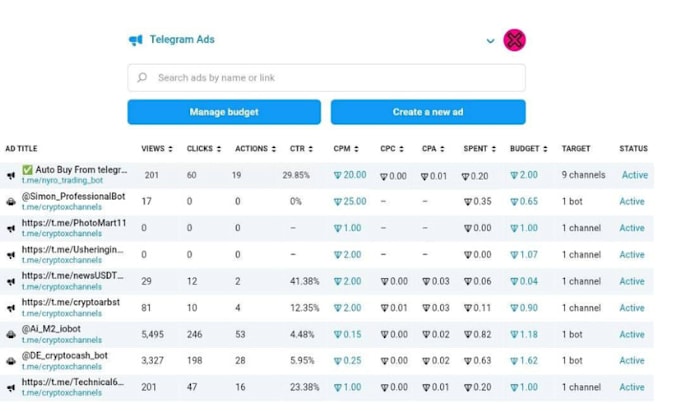The height and width of the screenshot is (411, 680).
Task: Click the pink X account avatar
Action: click(x=514, y=40)
